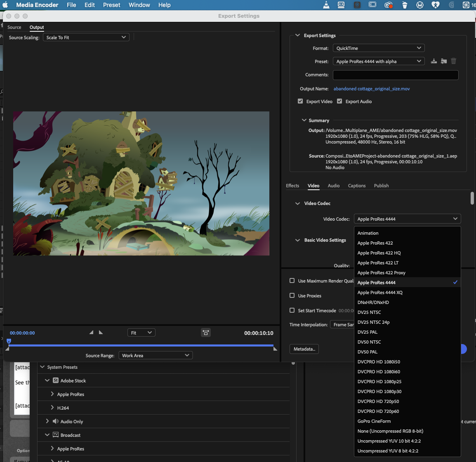Switch to the Audio tab
This screenshot has width=476, height=462.
point(334,186)
